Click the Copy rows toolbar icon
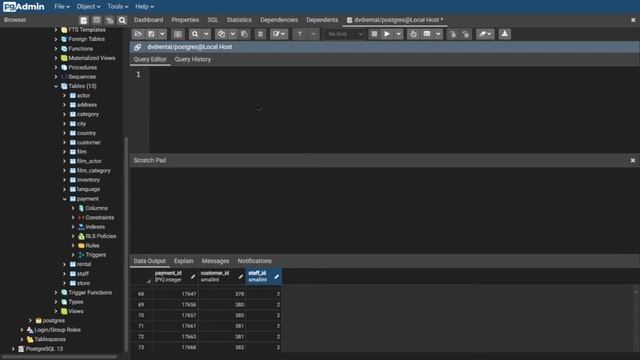Screen dimensions: 640x360 pos(222,34)
